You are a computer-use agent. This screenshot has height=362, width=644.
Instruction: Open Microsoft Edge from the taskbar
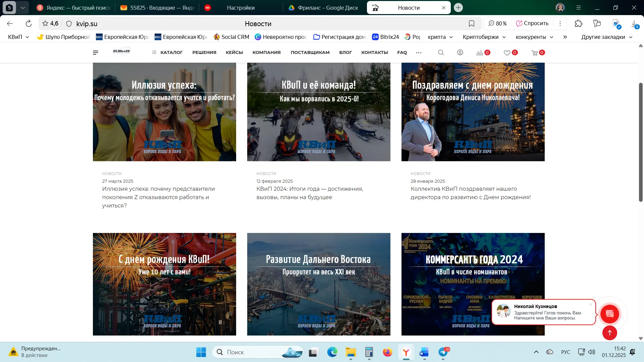[332, 352]
